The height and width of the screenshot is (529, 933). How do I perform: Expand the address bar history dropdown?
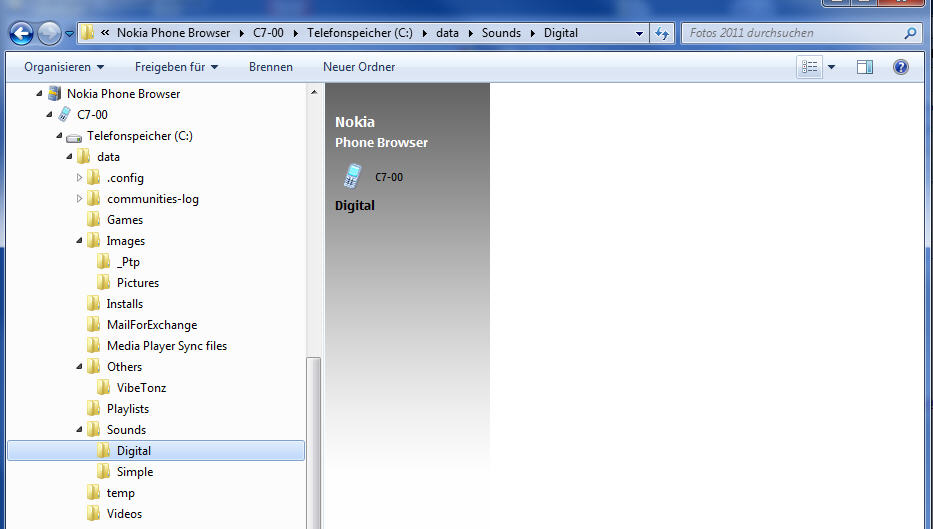pos(639,33)
